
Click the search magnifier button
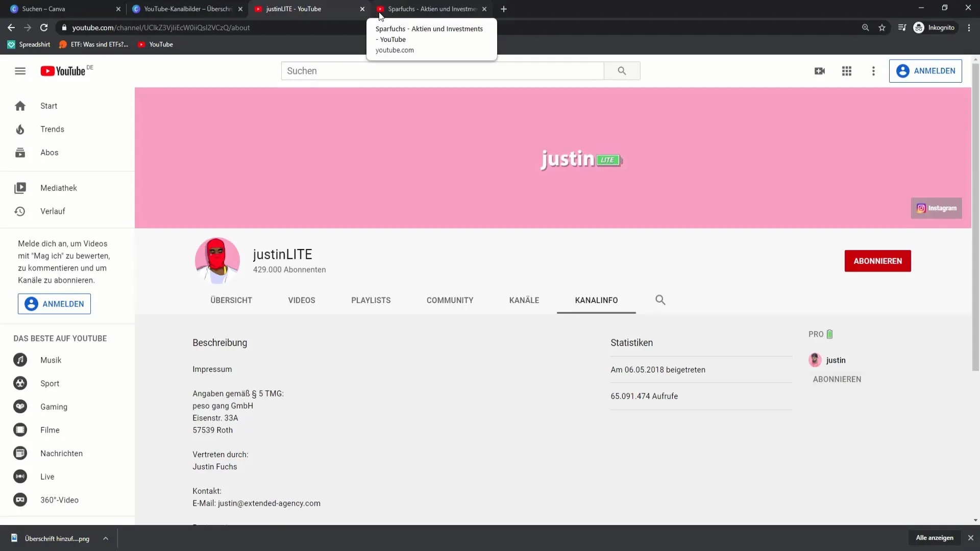coord(622,71)
